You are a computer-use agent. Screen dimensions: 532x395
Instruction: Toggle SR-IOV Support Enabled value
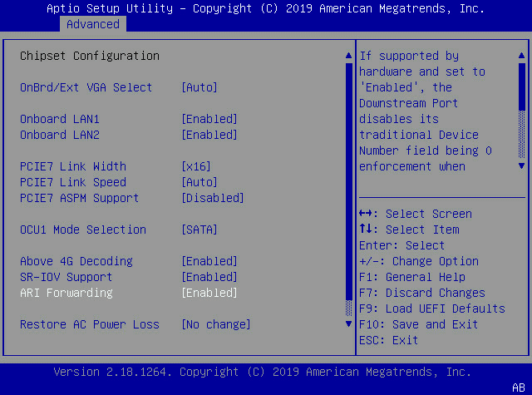(209, 277)
